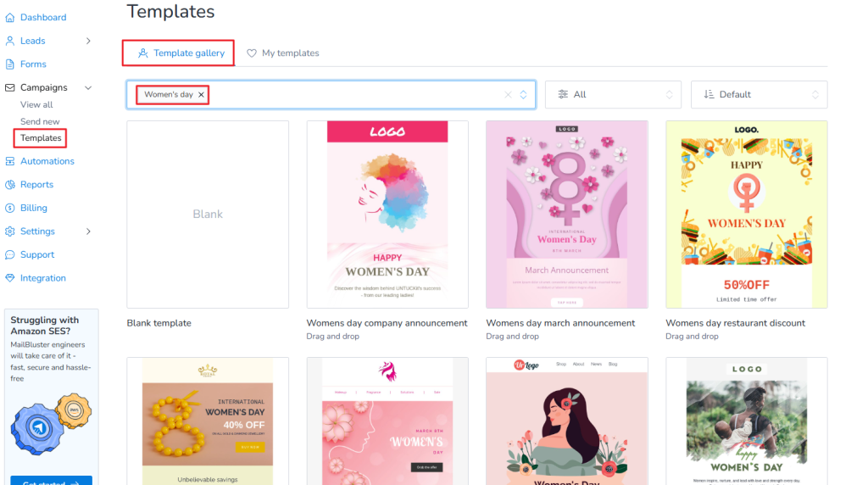Viewport: 868px width, 485px height.
Task: Open Integration from the sidebar
Action: tap(43, 278)
